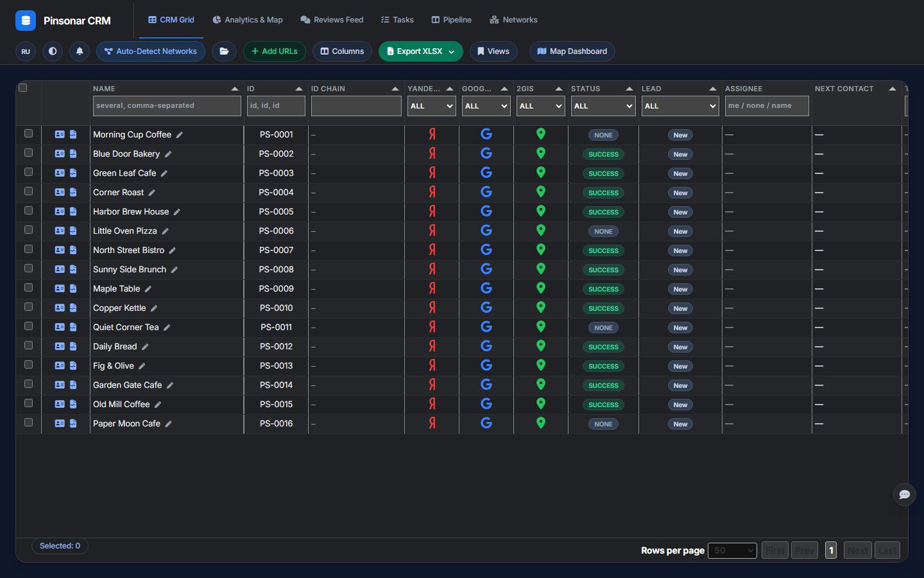This screenshot has height=578, width=924.
Task: Open Yandex icon for Fig & Olive
Action: click(432, 365)
